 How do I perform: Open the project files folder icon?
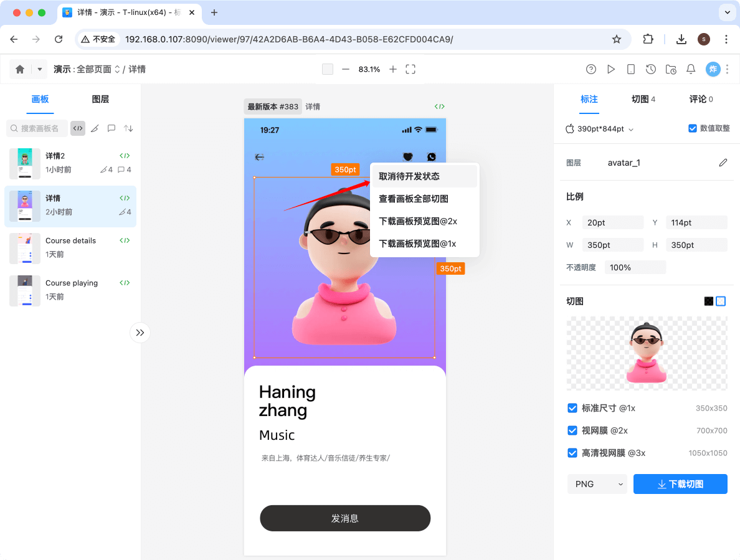671,69
